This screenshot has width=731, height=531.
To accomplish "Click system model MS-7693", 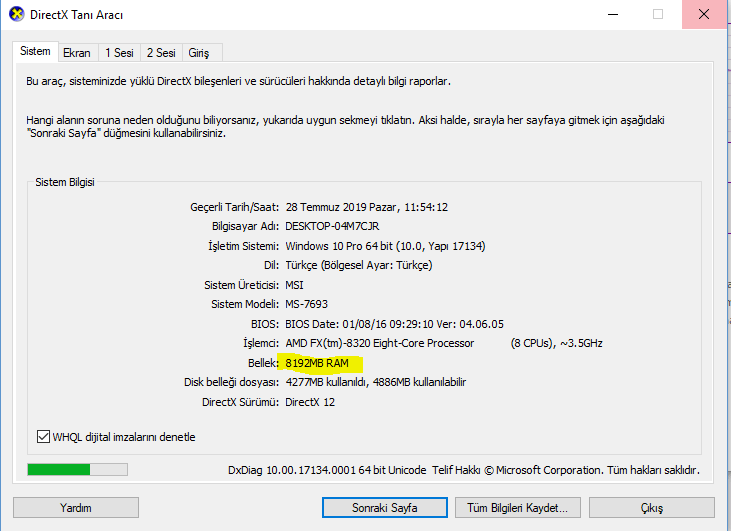I will click(306, 304).
